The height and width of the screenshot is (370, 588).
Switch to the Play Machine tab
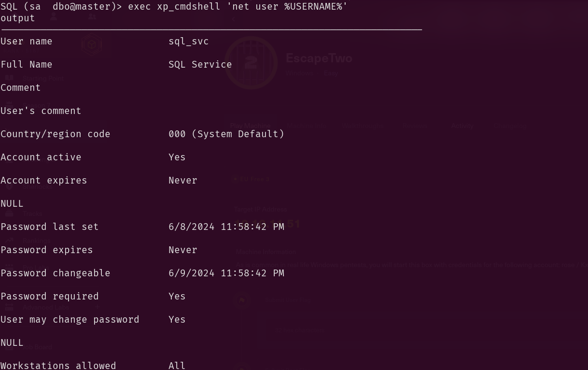click(250, 126)
